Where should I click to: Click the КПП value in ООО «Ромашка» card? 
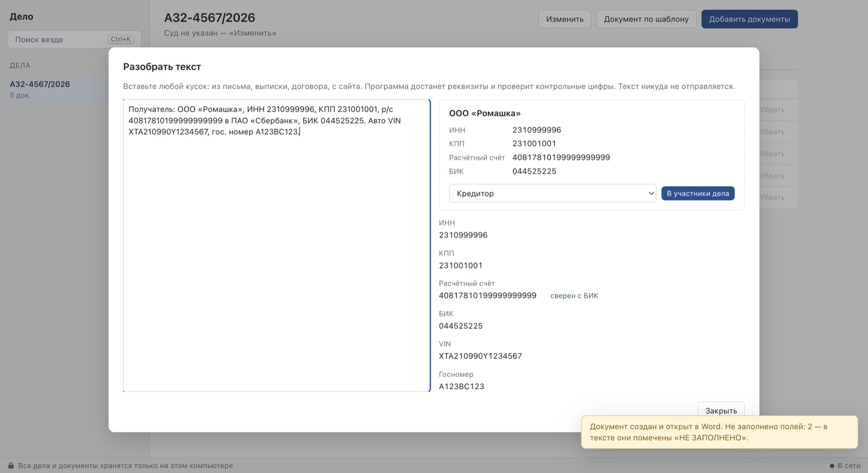coord(534,143)
